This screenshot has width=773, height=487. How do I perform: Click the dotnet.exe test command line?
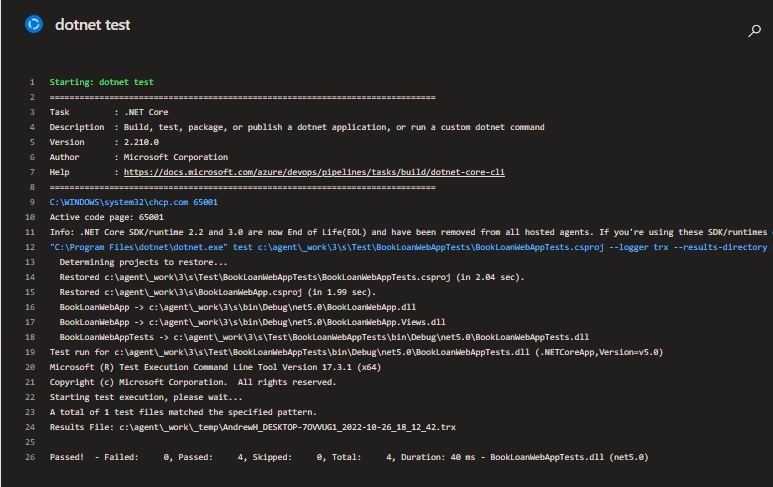click(x=409, y=247)
